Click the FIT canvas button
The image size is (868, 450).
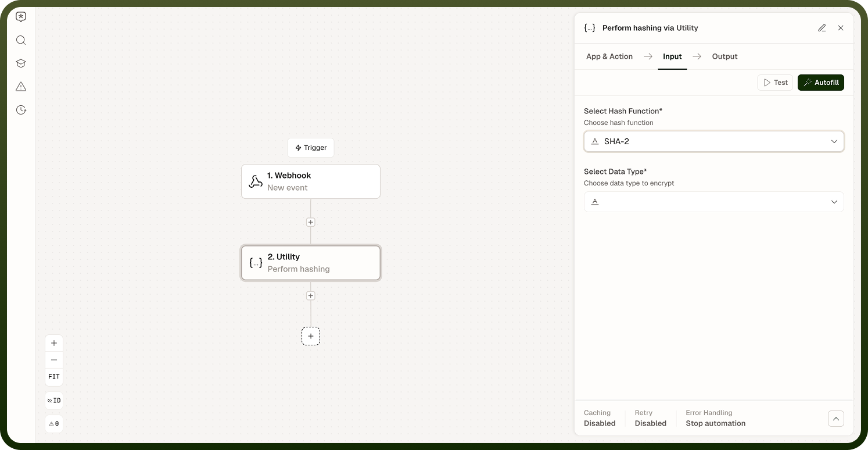(x=54, y=377)
